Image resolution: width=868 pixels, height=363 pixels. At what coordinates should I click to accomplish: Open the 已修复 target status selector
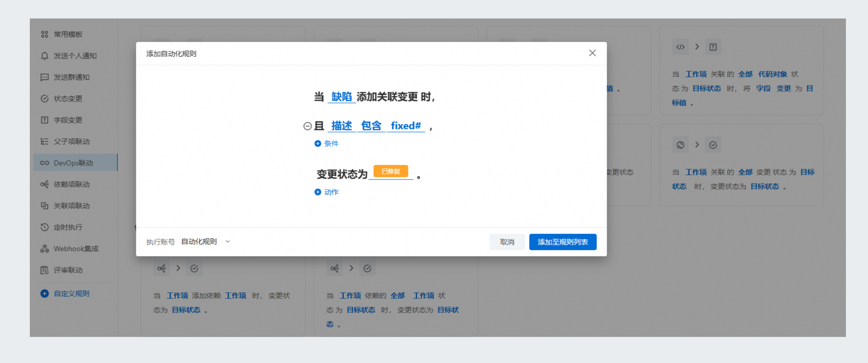[x=390, y=171]
